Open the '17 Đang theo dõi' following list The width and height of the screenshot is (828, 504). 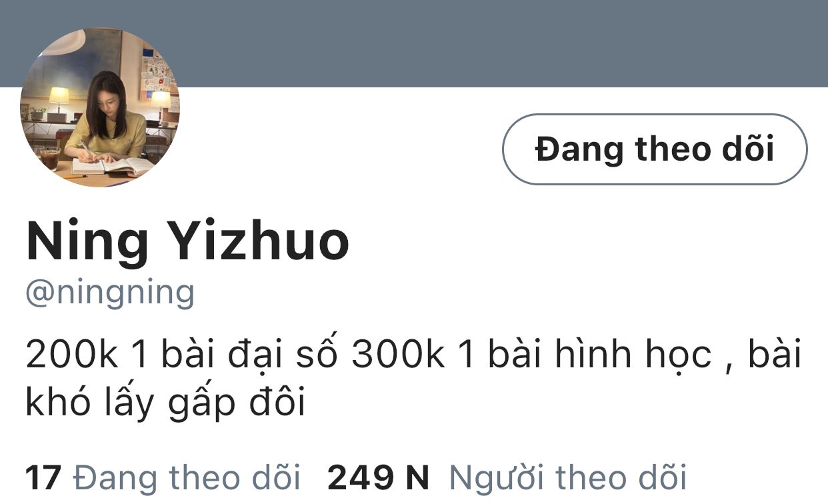[163, 477]
